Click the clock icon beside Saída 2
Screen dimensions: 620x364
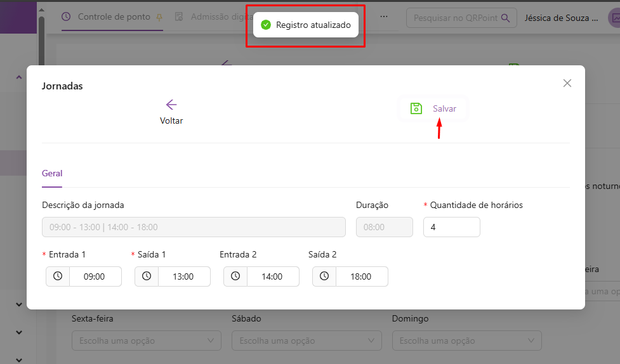pyautogui.click(x=324, y=276)
